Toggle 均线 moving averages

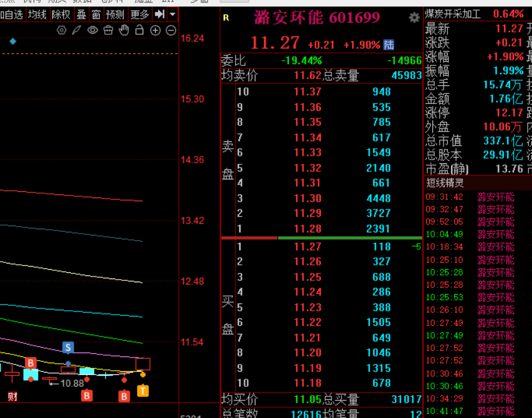37,14
